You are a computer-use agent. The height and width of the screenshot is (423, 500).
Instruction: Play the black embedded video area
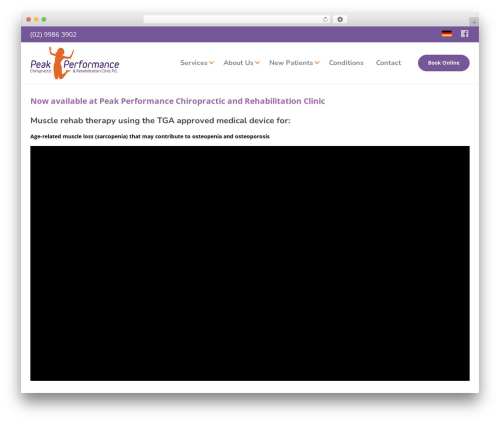[x=250, y=263]
